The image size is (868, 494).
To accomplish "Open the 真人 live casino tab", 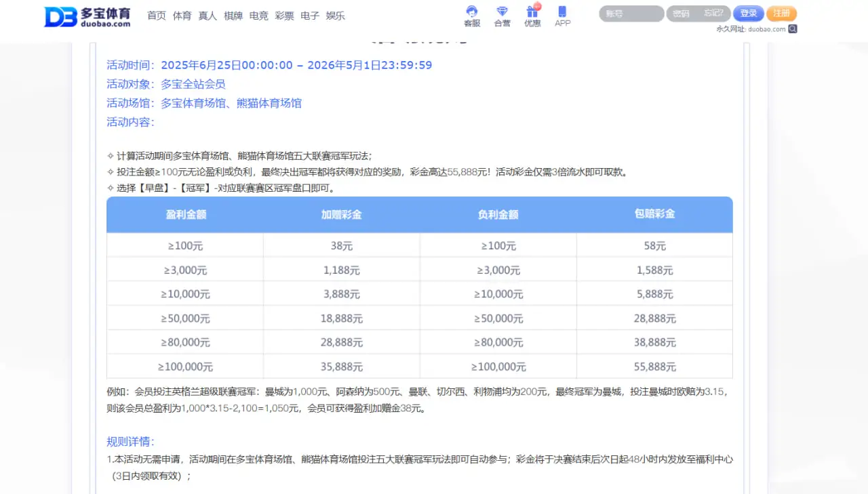I will coord(207,16).
